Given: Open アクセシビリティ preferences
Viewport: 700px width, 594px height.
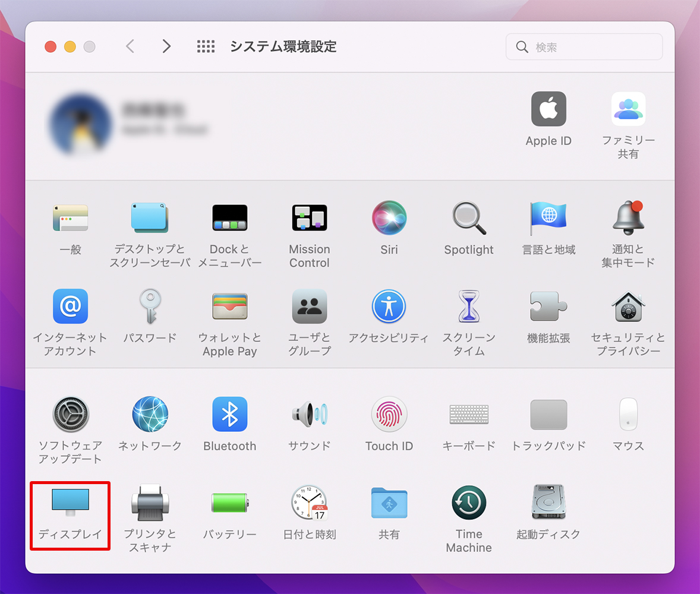Looking at the screenshot, I should [x=389, y=306].
